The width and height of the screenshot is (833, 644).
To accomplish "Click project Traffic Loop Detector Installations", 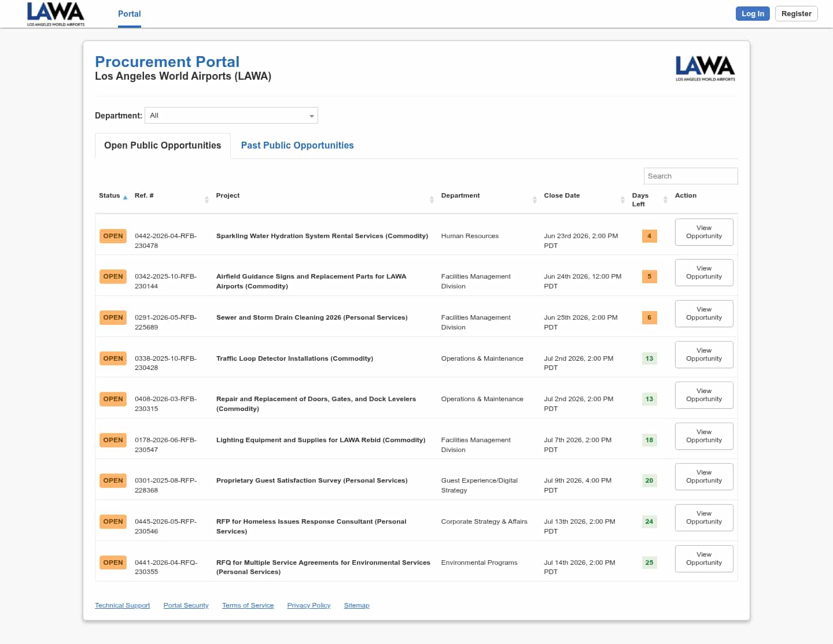I will (x=294, y=358).
